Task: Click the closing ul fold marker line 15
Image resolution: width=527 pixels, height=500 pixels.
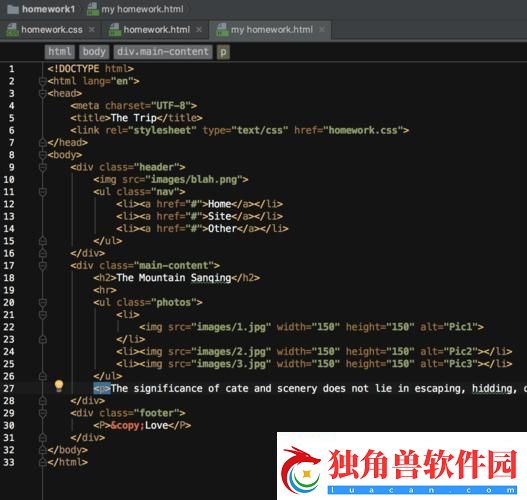Action: click(x=42, y=241)
